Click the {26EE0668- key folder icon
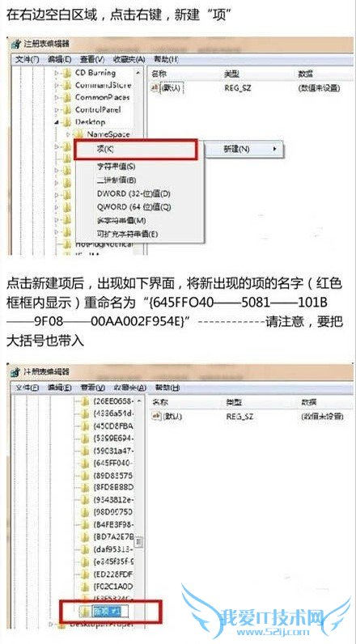The image size is (356, 644). (x=85, y=401)
